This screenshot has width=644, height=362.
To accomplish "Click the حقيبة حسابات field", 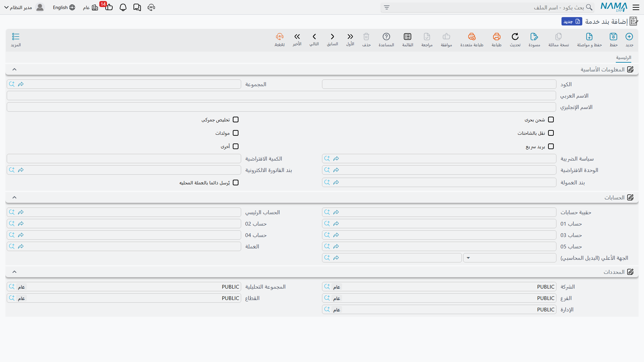I will (x=439, y=212).
